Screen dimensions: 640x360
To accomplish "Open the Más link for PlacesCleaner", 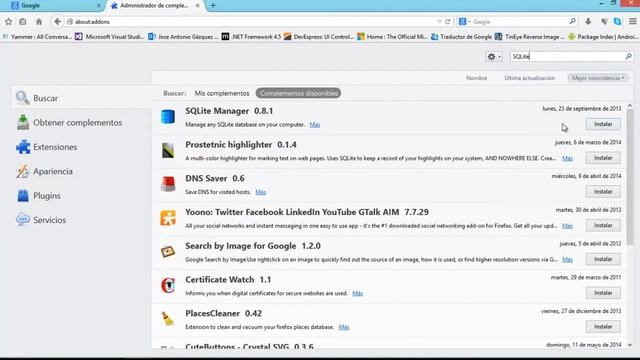I will coord(344,327).
